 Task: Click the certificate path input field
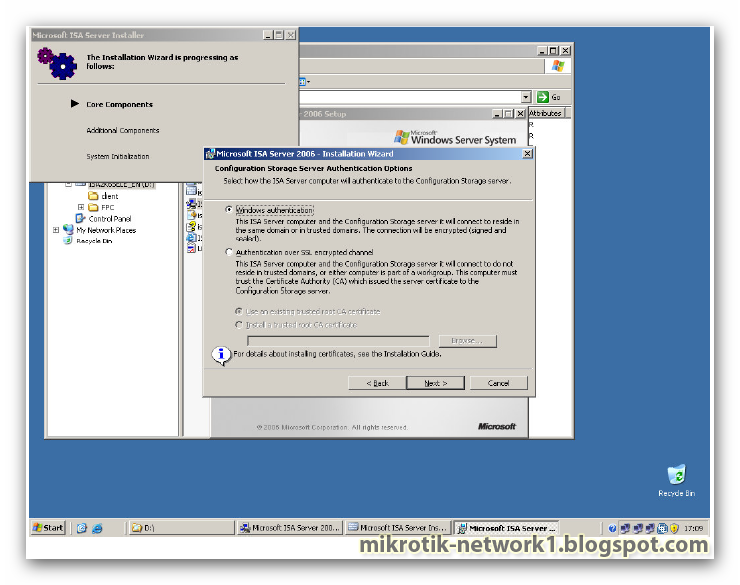[338, 341]
